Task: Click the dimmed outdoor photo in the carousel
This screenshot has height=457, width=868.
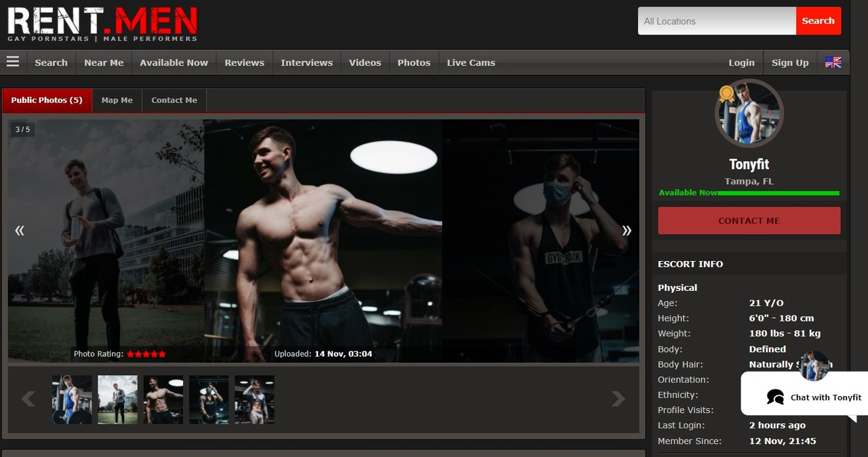Action: (x=106, y=241)
